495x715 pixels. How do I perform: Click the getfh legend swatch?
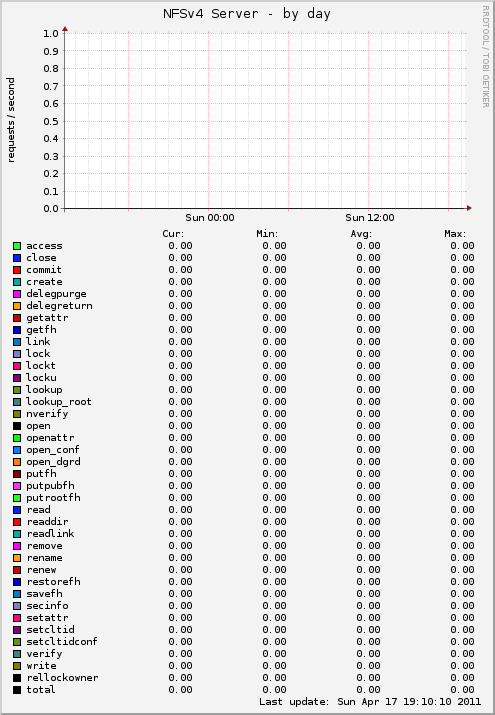[x=17, y=330]
